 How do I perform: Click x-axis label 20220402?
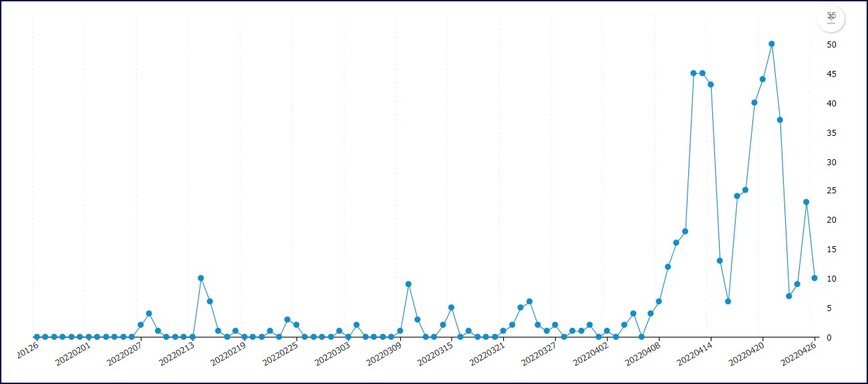593,353
